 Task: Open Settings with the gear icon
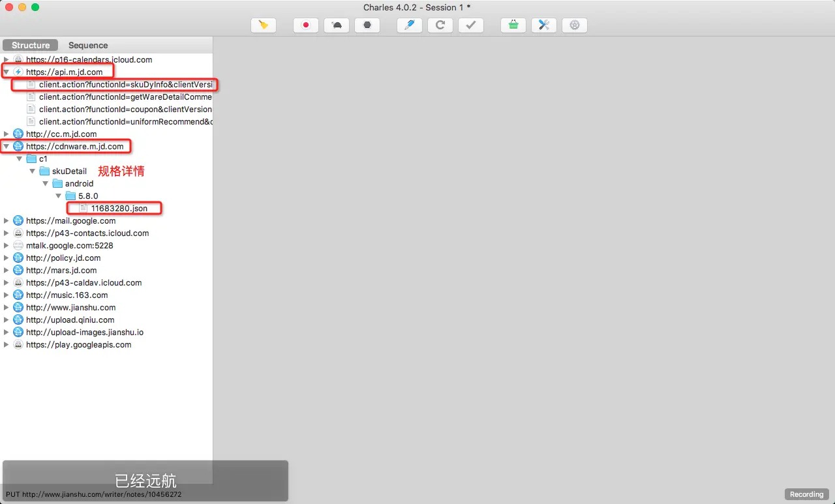click(575, 25)
